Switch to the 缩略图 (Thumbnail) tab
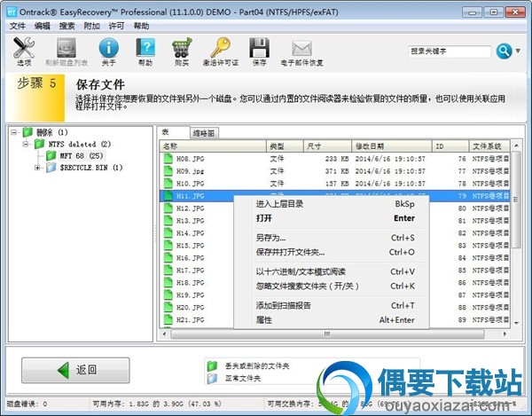Viewport: 532px width, 416px height. coord(204,133)
